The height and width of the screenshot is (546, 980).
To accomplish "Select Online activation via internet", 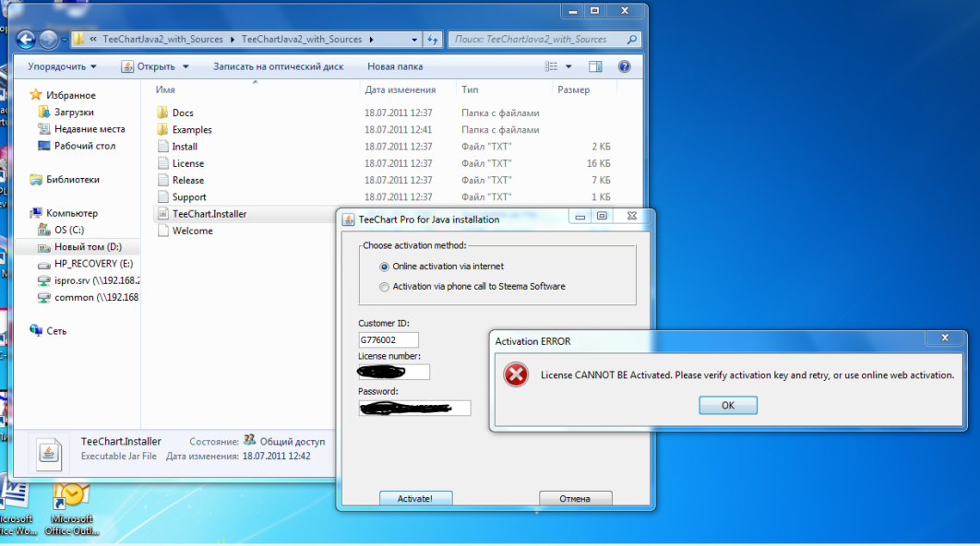I will (385, 267).
